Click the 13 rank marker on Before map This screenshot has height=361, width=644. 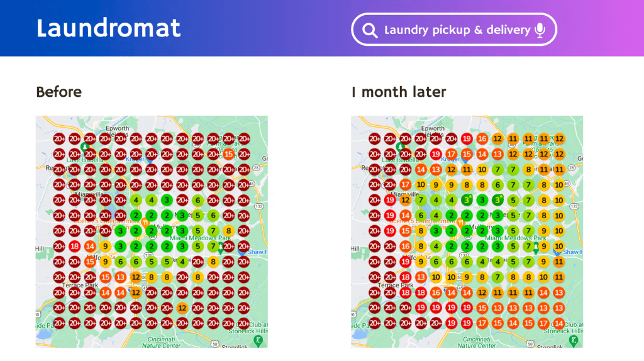121,277
